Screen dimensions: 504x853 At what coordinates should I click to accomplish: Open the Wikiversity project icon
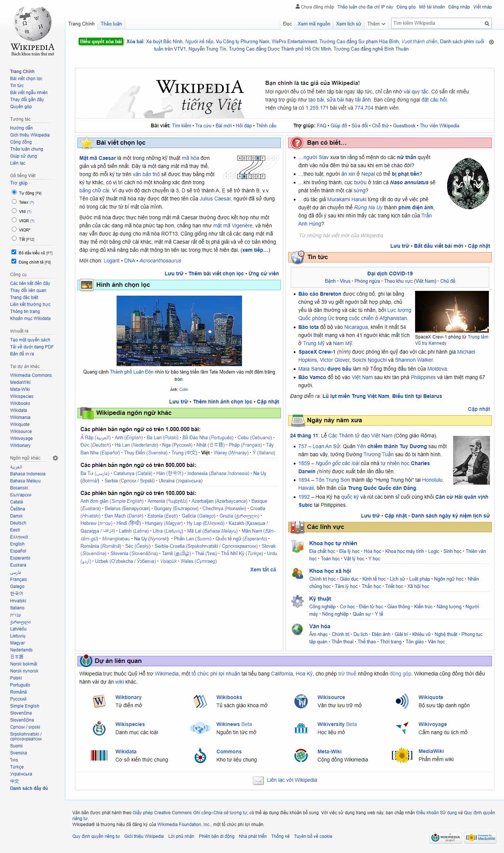(301, 728)
